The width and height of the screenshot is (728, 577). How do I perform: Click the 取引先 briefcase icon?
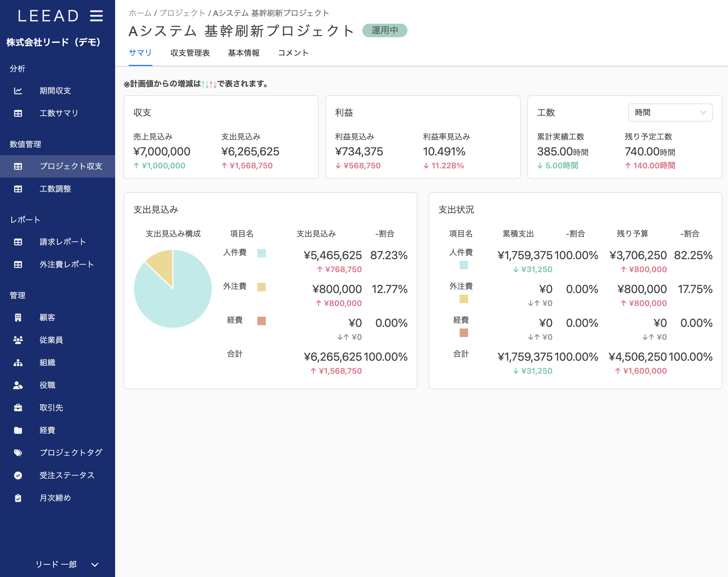(x=18, y=408)
